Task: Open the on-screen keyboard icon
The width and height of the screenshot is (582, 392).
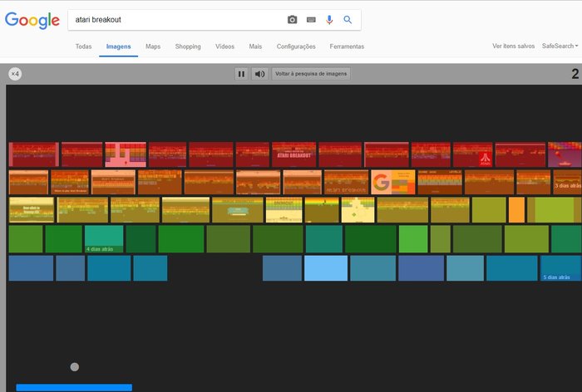Action: 311,20
